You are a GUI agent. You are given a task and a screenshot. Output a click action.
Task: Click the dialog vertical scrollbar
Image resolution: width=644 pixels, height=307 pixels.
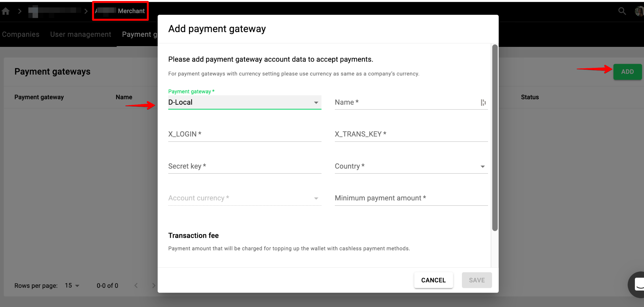pyautogui.click(x=495, y=138)
